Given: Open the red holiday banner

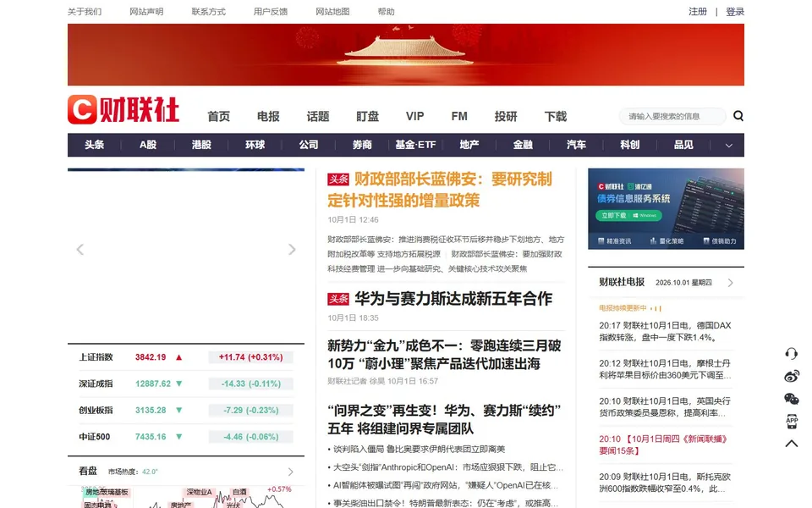Looking at the screenshot, I should (406, 54).
